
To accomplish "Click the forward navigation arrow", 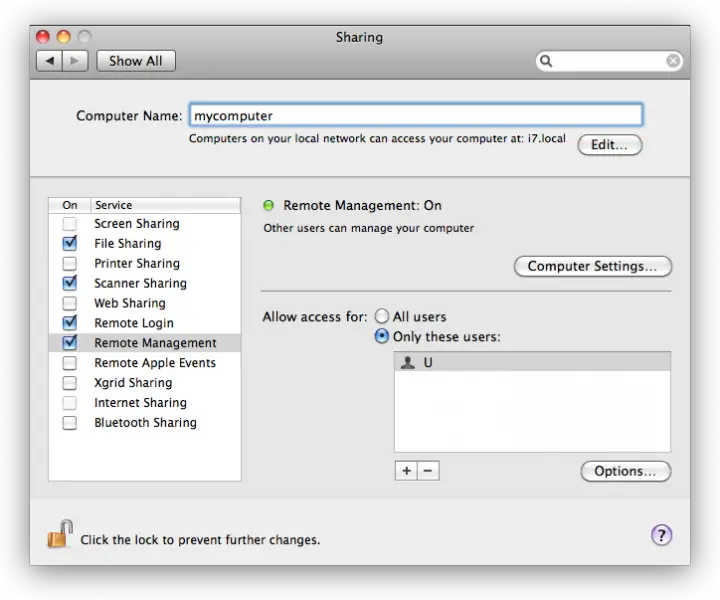I will pyautogui.click(x=75, y=61).
